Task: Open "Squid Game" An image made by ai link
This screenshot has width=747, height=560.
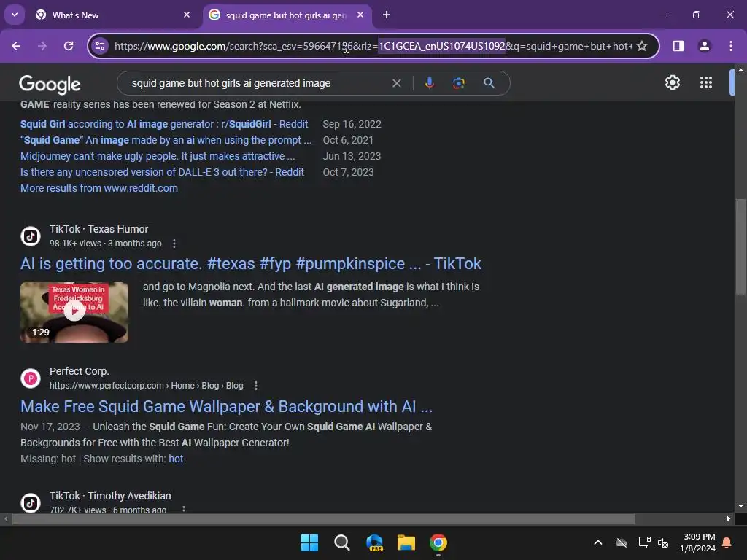Action: pyautogui.click(x=166, y=140)
